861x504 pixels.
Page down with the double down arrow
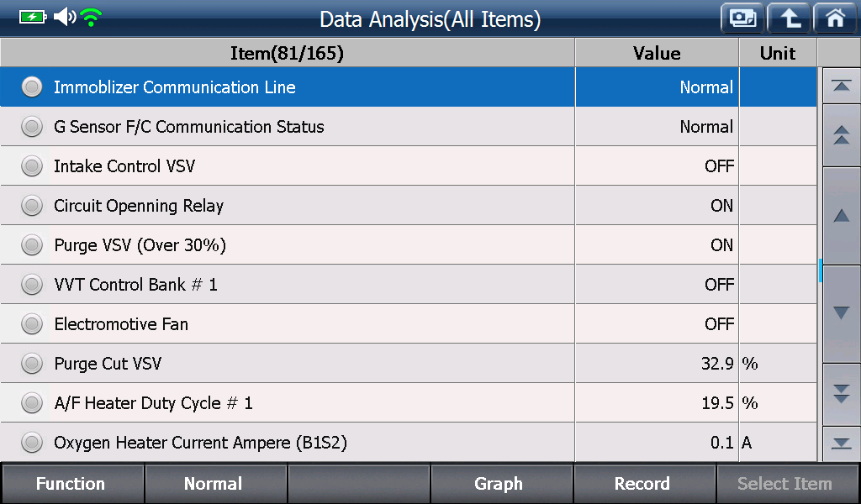pos(841,394)
